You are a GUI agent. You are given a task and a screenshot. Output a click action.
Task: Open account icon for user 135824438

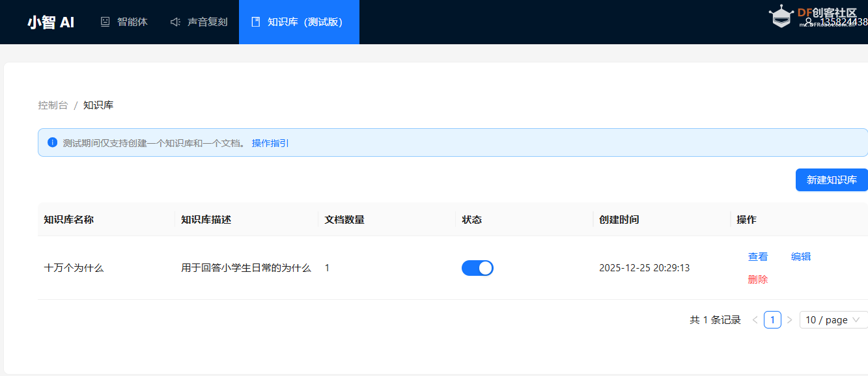810,21
